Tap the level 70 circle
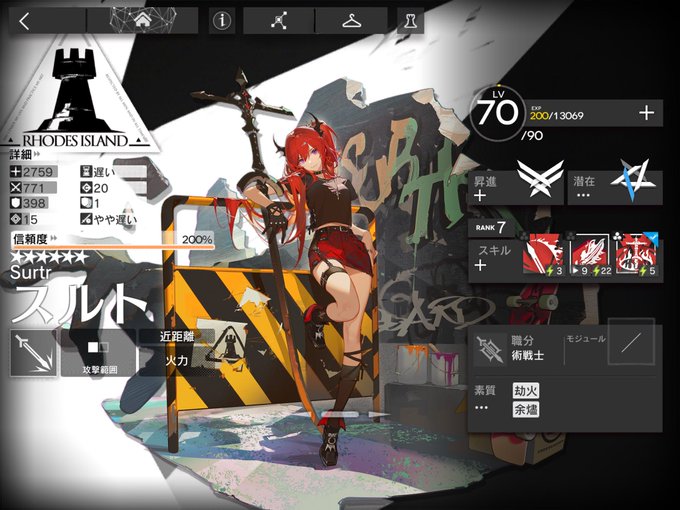This screenshot has height=510, width=680. tap(497, 113)
